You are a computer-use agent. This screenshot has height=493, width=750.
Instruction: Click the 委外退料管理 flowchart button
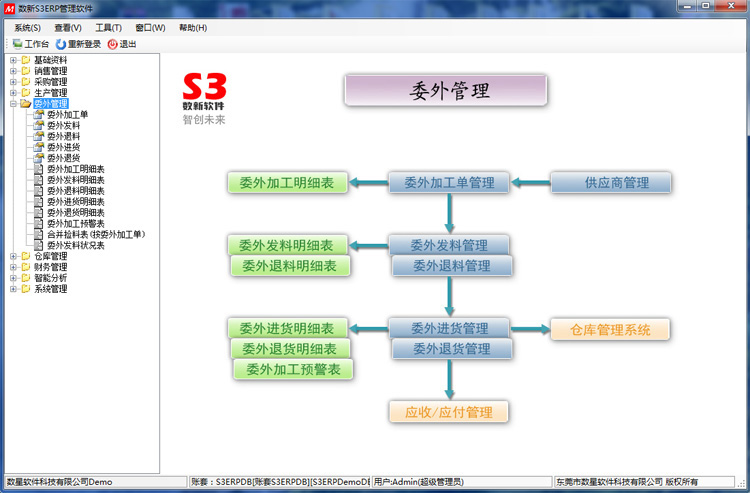[452, 266]
